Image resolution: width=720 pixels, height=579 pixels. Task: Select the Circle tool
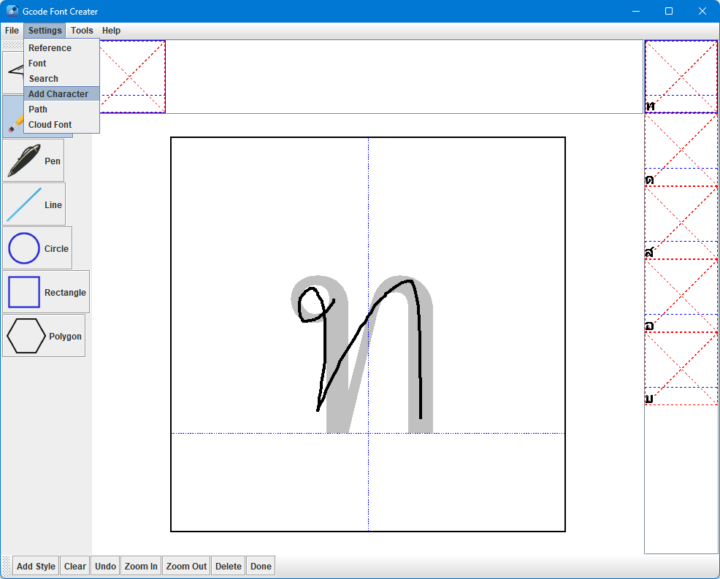pos(37,248)
